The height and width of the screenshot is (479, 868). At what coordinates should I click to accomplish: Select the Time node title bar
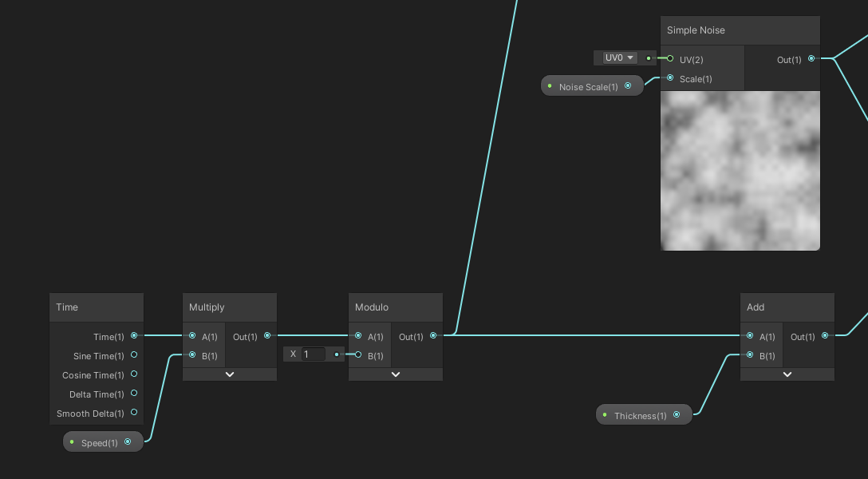[97, 307]
